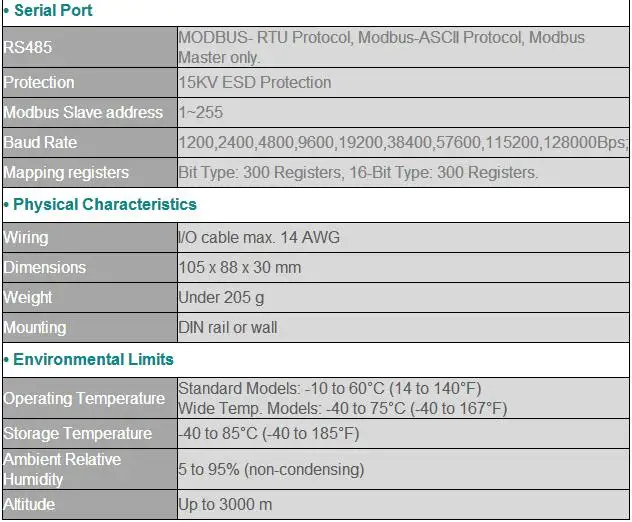Screen dimensions: 632x522
Task: Select the Operating Temperature label cell
Action: pos(90,398)
